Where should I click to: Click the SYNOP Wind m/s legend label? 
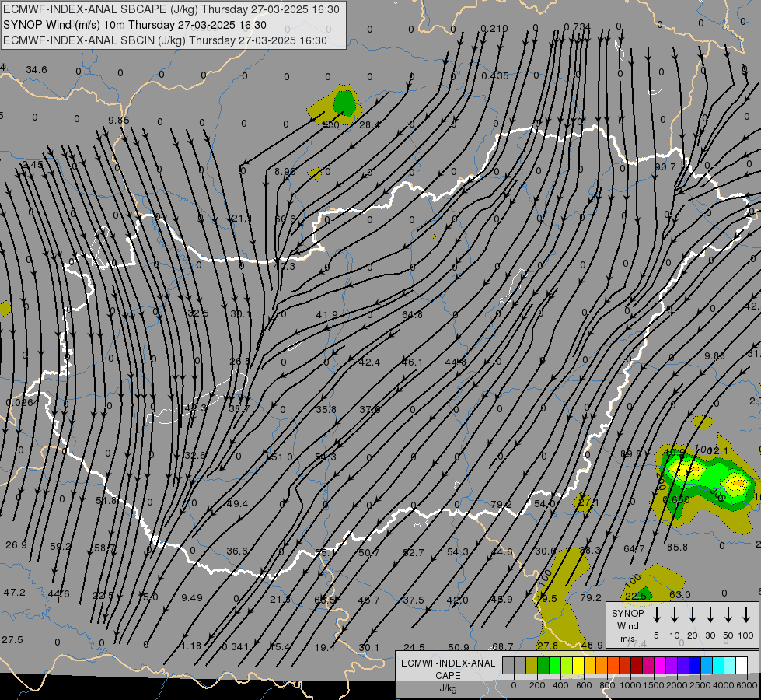point(627,625)
